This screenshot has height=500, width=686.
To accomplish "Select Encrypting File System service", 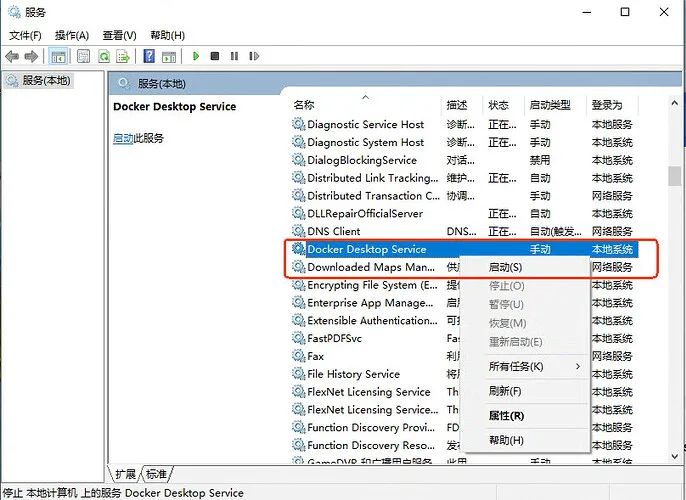I will point(372,285).
